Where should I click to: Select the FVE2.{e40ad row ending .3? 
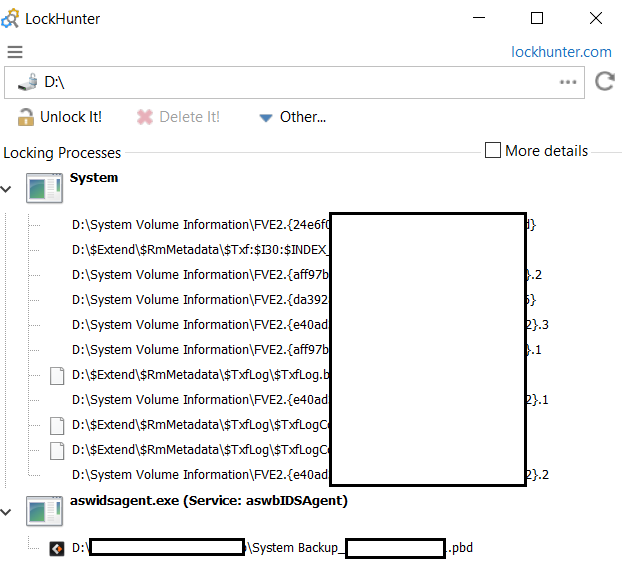(x=310, y=325)
